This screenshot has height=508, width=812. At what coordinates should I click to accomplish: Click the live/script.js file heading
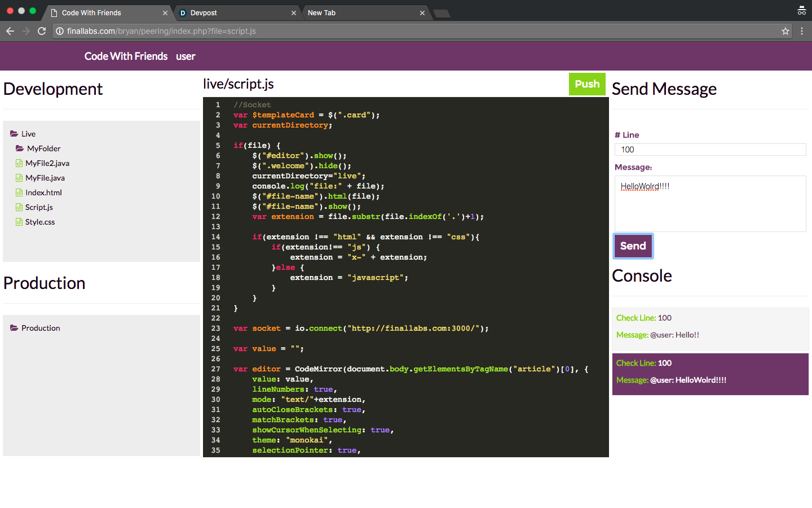(x=239, y=84)
